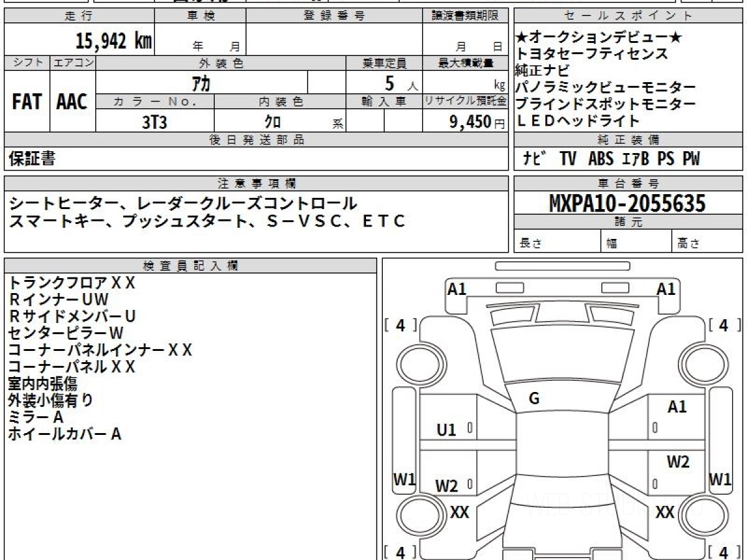Screen dimensions: 747x560
Task: Select the 諸元 header
Action: tap(628, 222)
